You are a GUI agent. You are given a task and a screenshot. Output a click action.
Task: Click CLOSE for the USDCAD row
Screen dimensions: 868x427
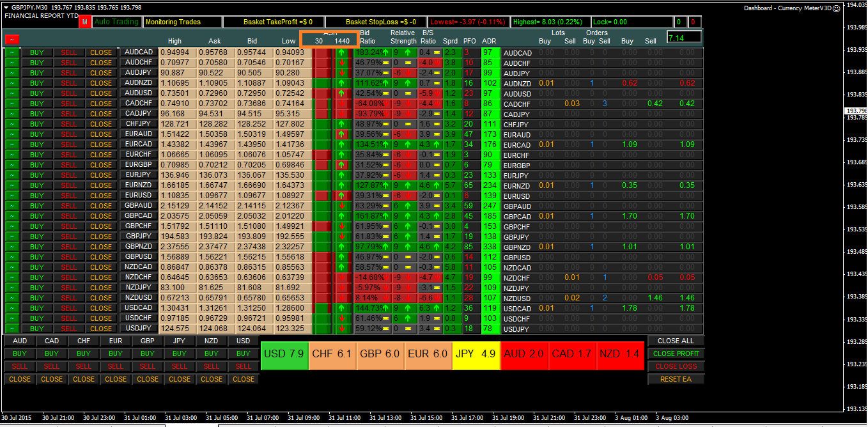click(x=101, y=308)
